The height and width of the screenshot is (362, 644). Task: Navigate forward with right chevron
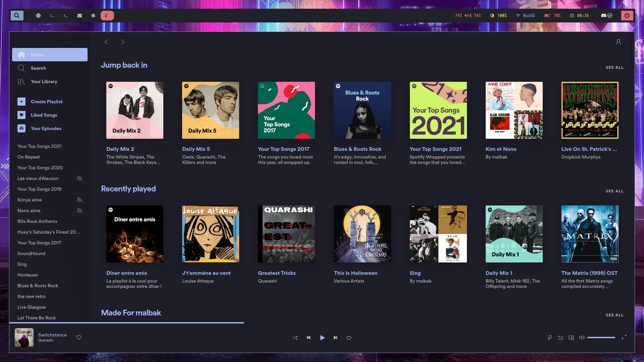click(122, 42)
